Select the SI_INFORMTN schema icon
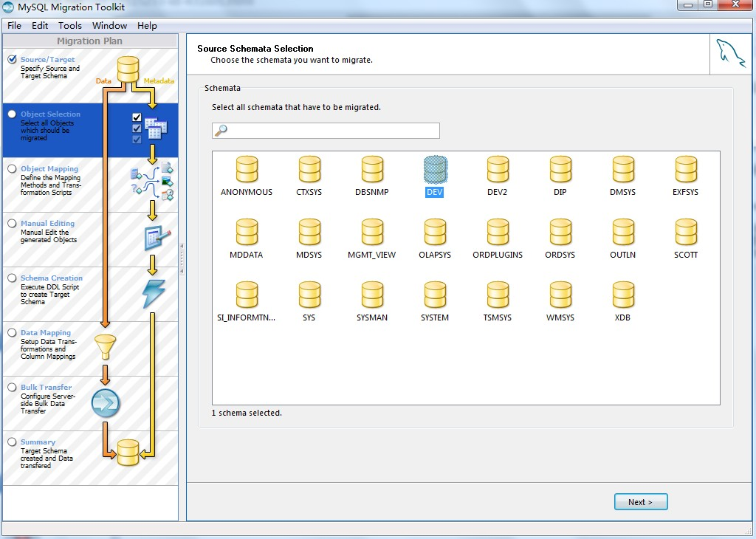Viewport: 756px width, 539px height. pos(247,295)
